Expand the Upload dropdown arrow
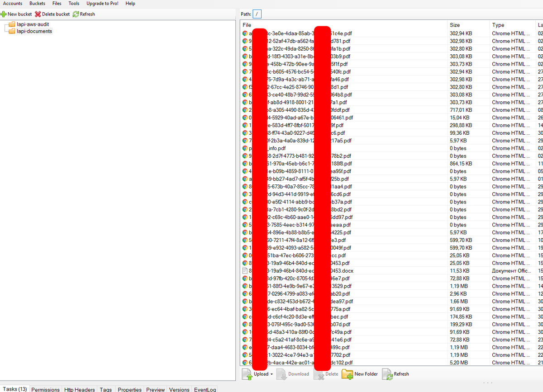The height and width of the screenshot is (392, 543). [271, 374]
